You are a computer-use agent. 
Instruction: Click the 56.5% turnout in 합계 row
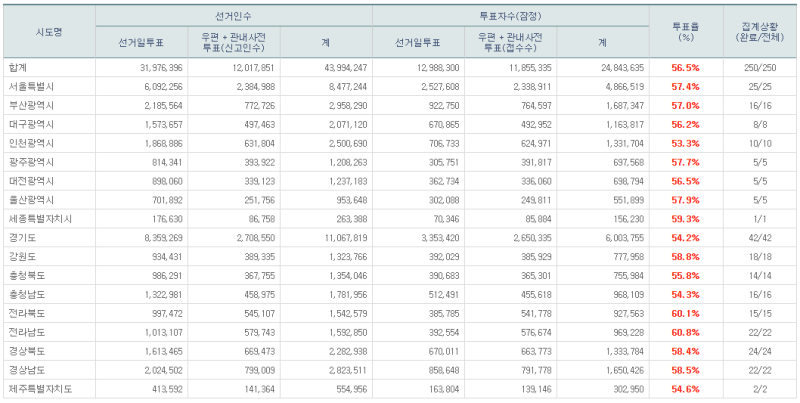[x=685, y=68]
